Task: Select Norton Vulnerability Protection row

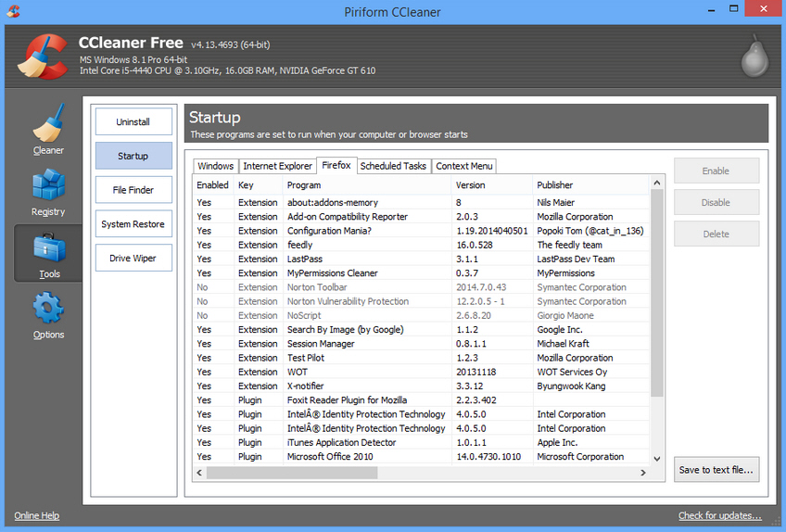Action: (x=421, y=301)
